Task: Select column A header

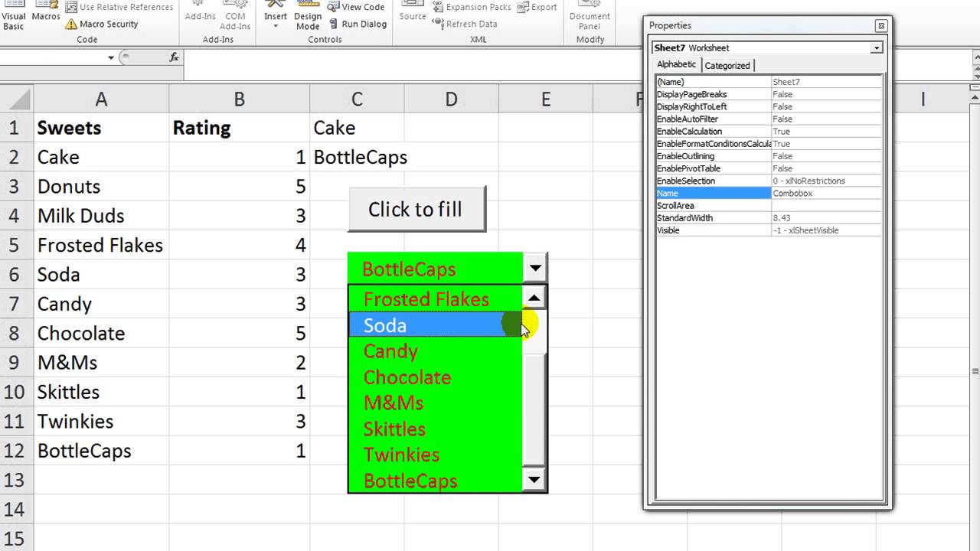Action: click(101, 99)
